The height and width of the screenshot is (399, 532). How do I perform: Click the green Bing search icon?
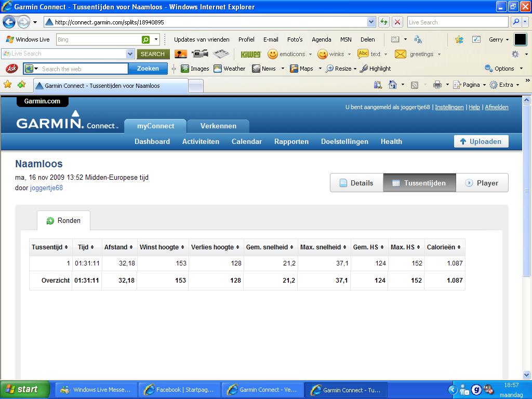(145, 39)
